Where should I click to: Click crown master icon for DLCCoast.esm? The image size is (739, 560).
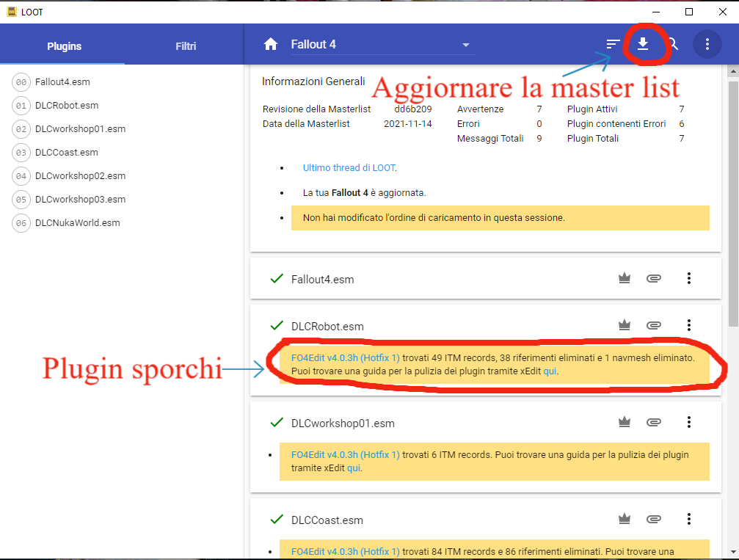[x=625, y=519]
